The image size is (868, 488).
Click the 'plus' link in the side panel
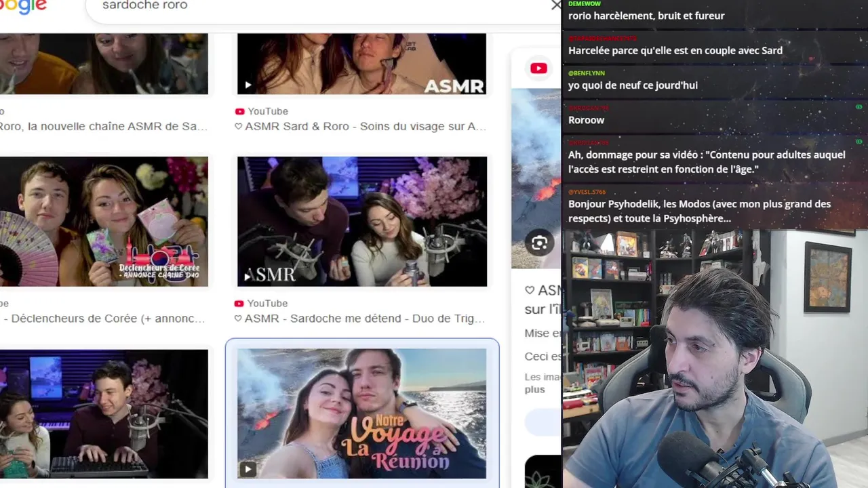534,390
